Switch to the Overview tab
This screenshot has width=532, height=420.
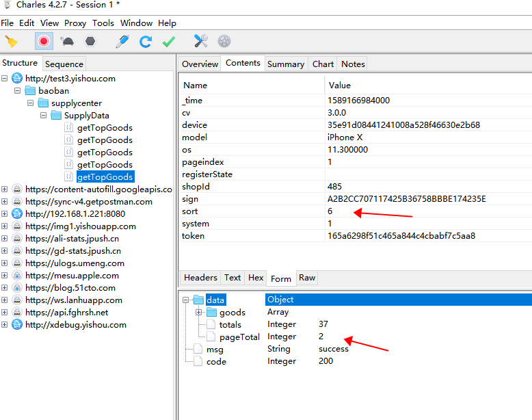tap(200, 64)
